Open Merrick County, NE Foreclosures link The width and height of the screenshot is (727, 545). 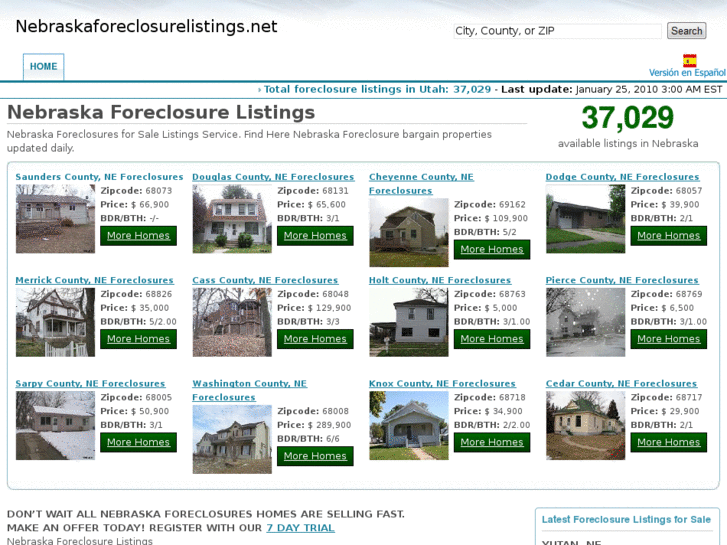coord(95,280)
